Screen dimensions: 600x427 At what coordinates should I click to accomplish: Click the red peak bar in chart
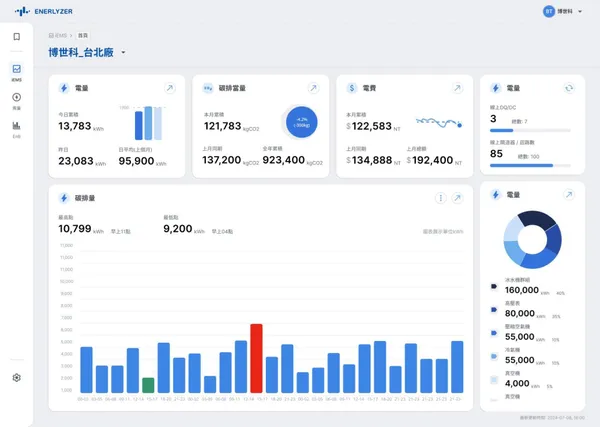[x=256, y=358]
